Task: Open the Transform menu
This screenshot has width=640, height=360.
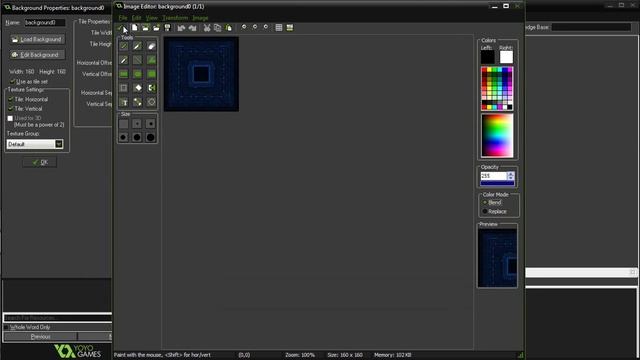Action: [x=176, y=18]
